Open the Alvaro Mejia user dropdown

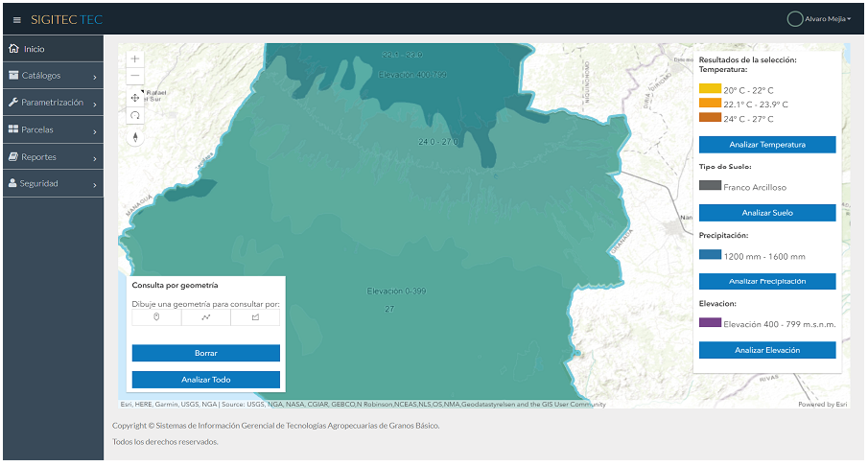pyautogui.click(x=818, y=19)
